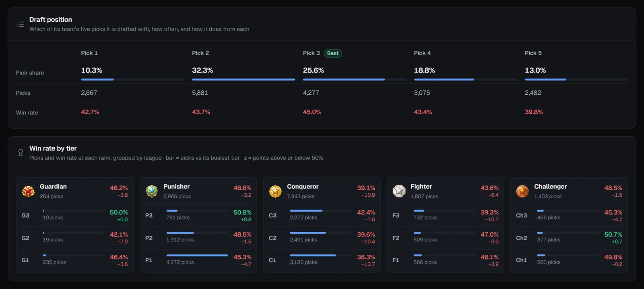Select the F2 tier row label
This screenshot has width=644, height=289.
point(396,238)
